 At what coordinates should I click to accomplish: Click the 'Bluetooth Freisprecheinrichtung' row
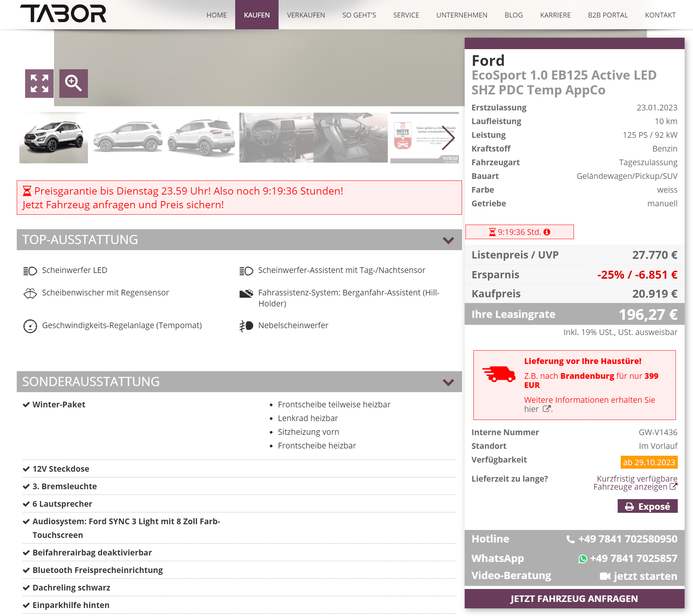coord(239,570)
